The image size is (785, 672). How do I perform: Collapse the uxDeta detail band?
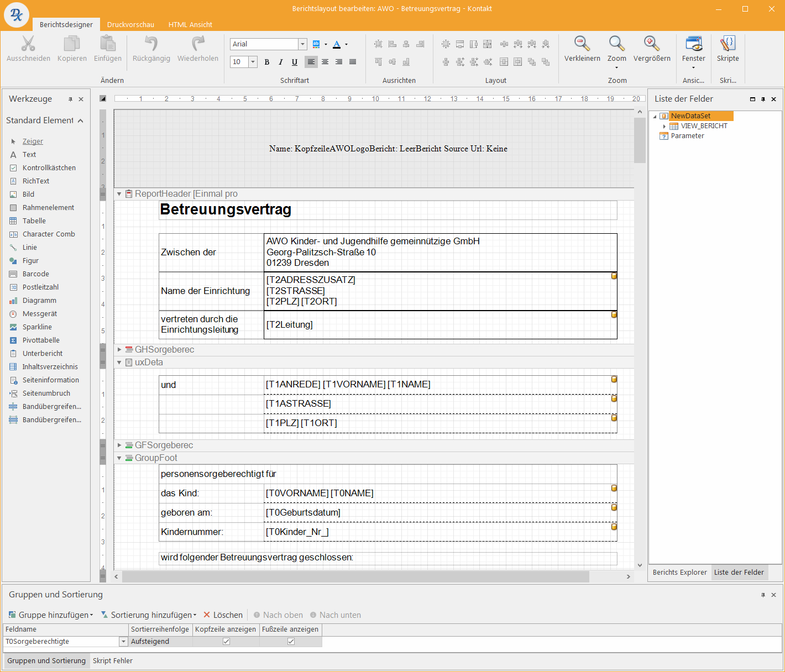tap(119, 363)
